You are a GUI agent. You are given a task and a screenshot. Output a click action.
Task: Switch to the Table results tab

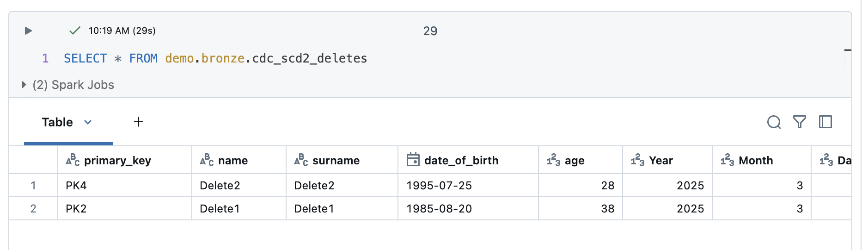57,122
